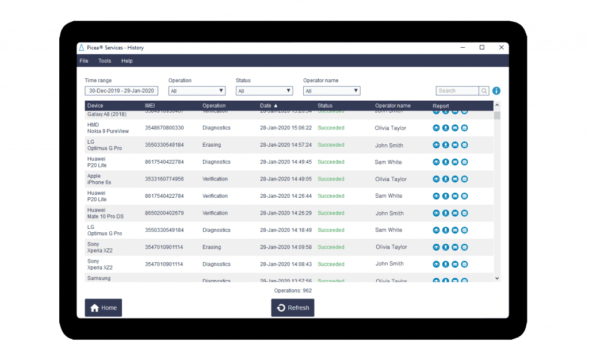View report for the 14:18:49 Diagnostics row
The height and width of the screenshot is (364, 589).
tap(436, 230)
